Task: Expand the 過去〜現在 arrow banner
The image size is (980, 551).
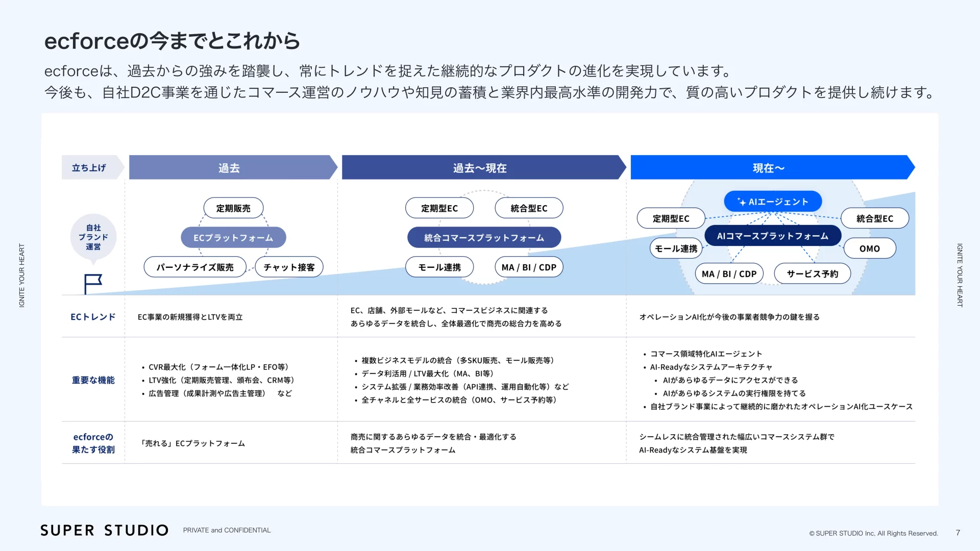Action: coord(480,167)
